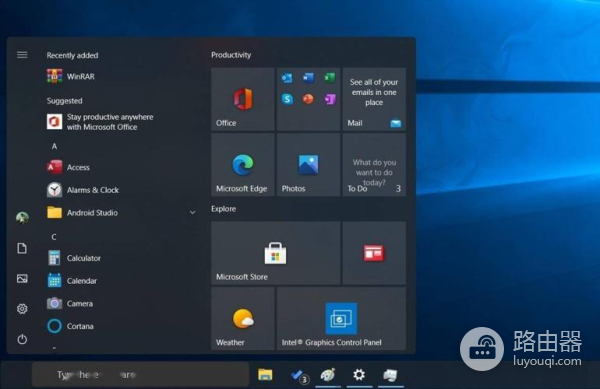This screenshot has width=600, height=389.
Task: Open Outlook in the Office apps tile
Action: click(x=287, y=78)
